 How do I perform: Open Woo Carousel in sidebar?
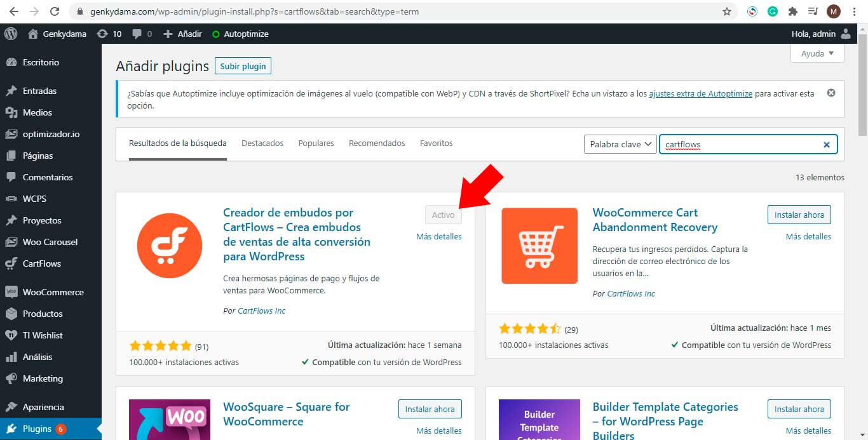coord(51,242)
